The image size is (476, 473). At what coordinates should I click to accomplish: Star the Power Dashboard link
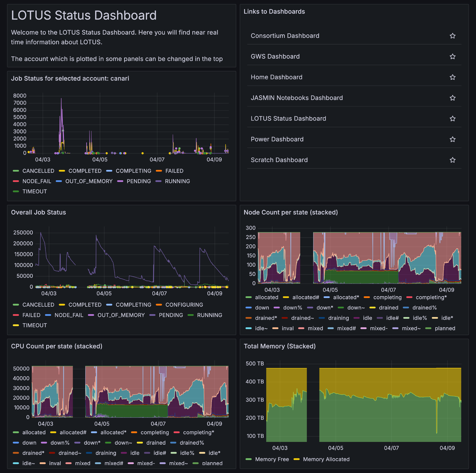coord(452,139)
